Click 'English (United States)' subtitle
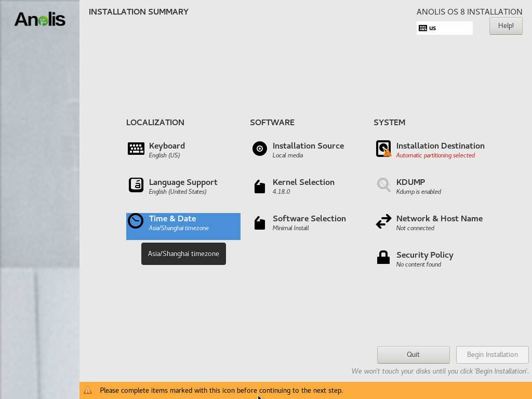532x399 pixels. tap(178, 192)
